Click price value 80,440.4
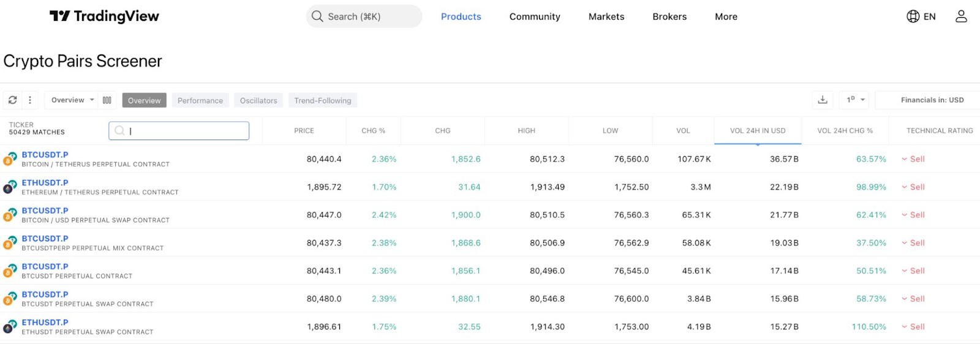 coord(324,159)
